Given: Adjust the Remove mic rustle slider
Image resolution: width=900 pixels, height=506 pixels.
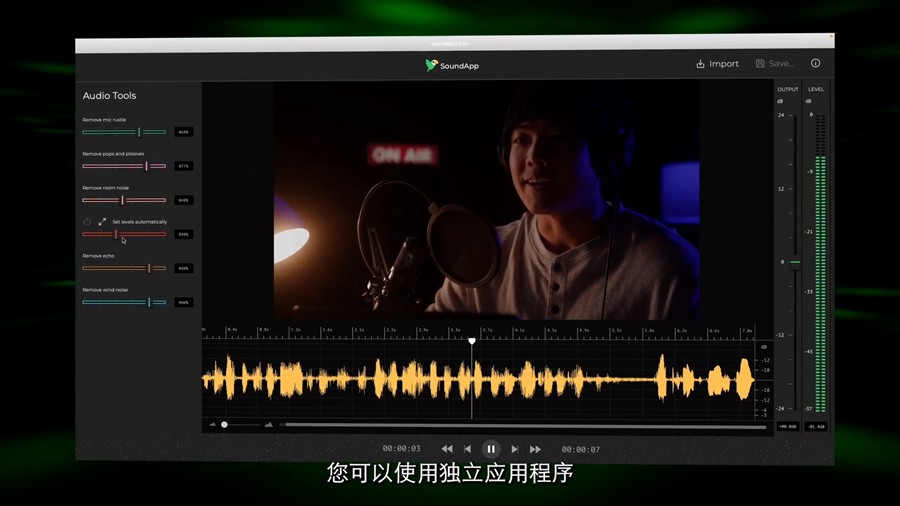Looking at the screenshot, I should [x=124, y=132].
